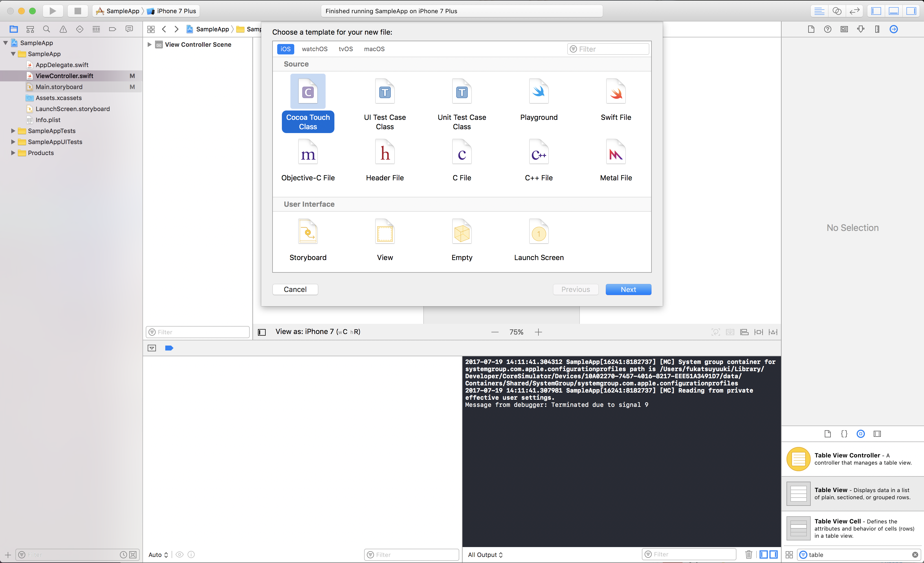This screenshot has width=924, height=563.
Task: Expand the SampleAppTests folder
Action: pos(13,131)
